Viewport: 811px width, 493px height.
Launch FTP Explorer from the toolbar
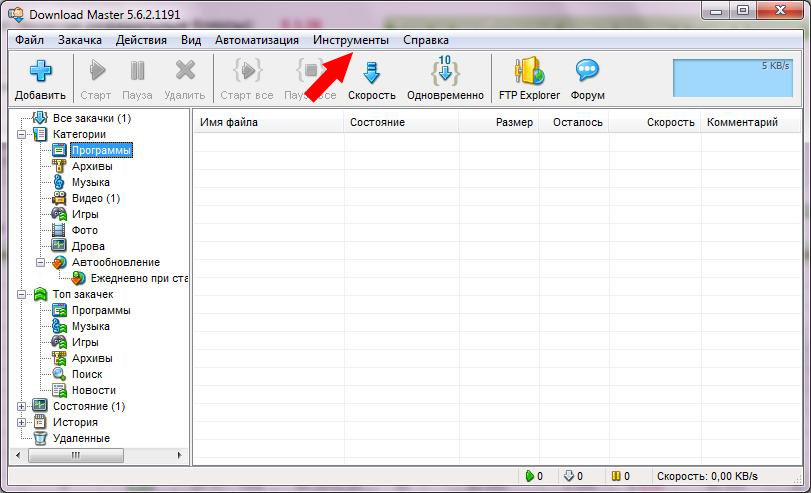pyautogui.click(x=529, y=72)
